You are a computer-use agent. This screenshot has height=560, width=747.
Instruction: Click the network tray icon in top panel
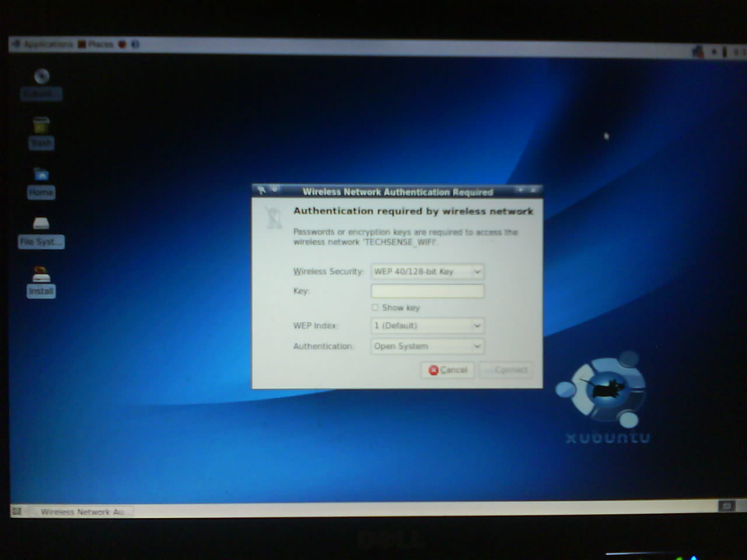point(697,52)
